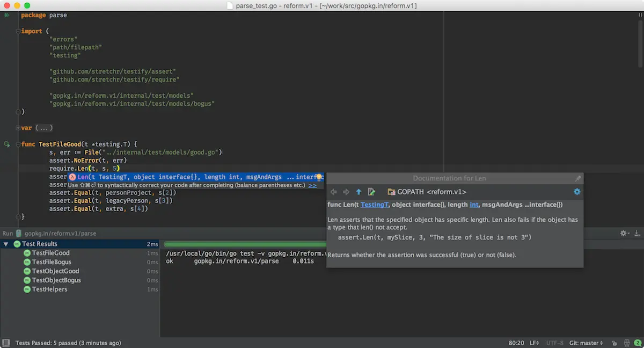The image size is (644, 348).
Task: Open the Git: master branch dropdown
Action: click(x=586, y=343)
